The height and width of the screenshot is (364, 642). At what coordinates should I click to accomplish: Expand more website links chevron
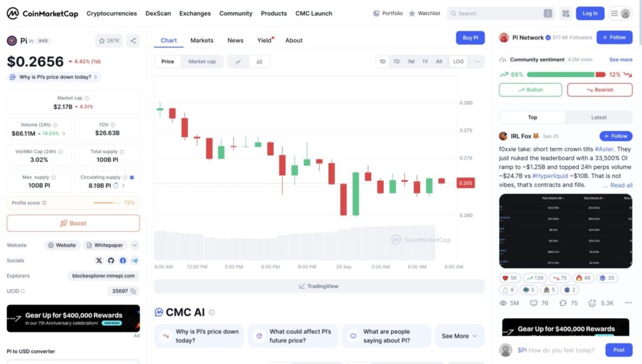135,245
